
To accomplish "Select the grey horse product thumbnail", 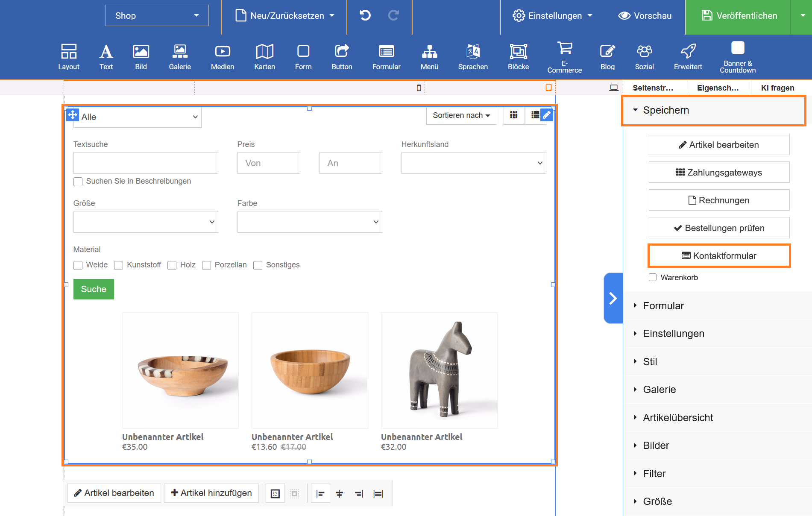I will (439, 370).
